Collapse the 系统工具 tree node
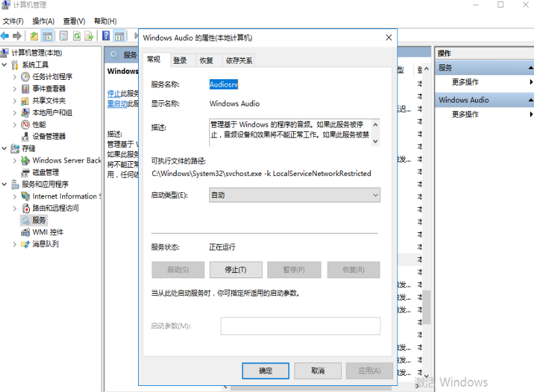Viewport: 534px width, 392px height. click(x=5, y=65)
